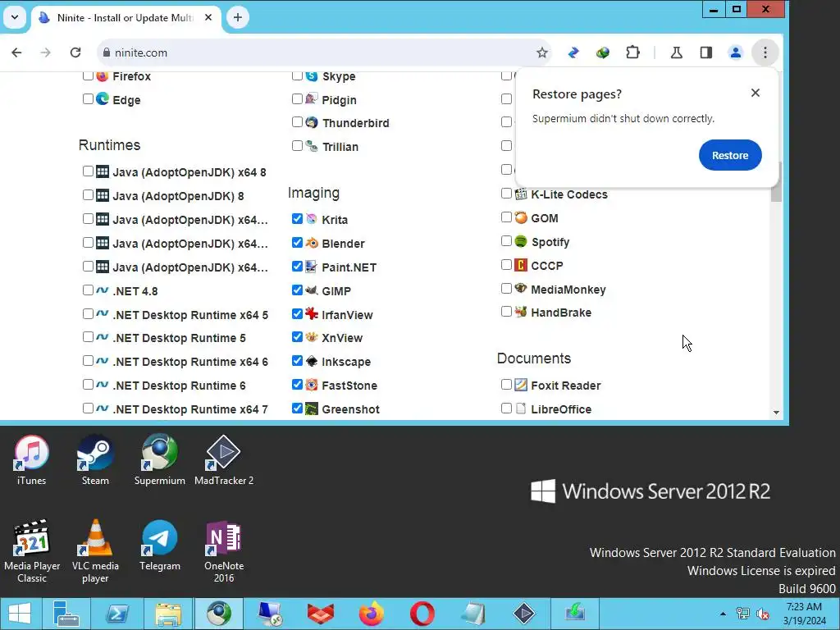Open the Supermium desktop shortcut
Screen dimensions: 840x630
pyautogui.click(x=160, y=460)
